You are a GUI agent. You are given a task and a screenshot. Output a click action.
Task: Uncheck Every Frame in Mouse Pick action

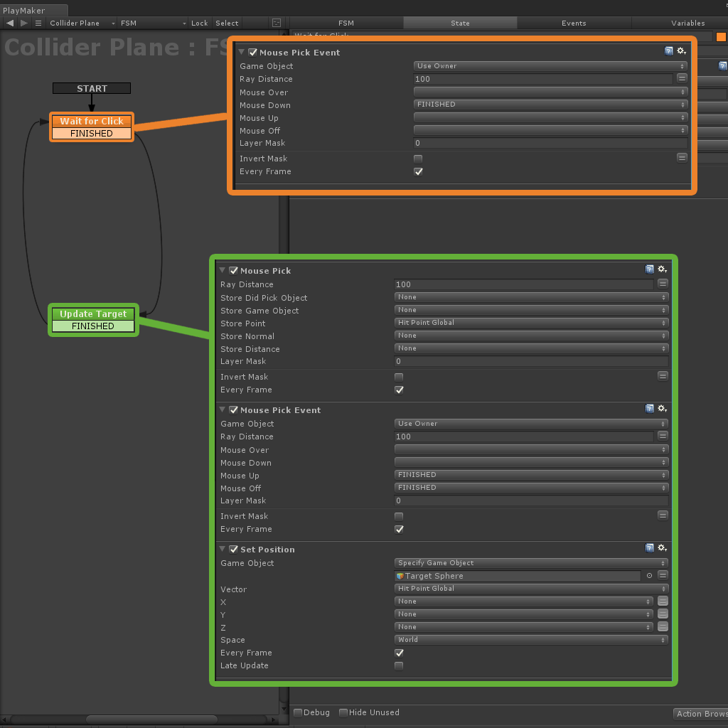[399, 390]
